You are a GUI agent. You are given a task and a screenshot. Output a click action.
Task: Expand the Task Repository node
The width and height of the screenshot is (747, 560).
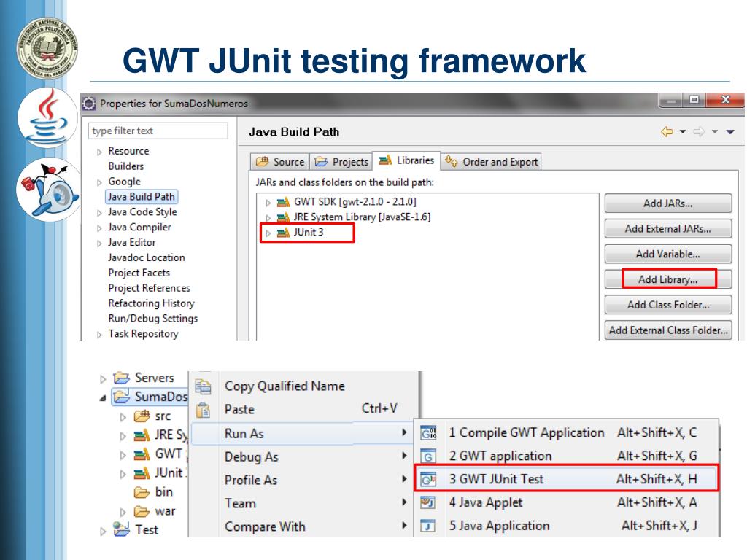pos(99,335)
